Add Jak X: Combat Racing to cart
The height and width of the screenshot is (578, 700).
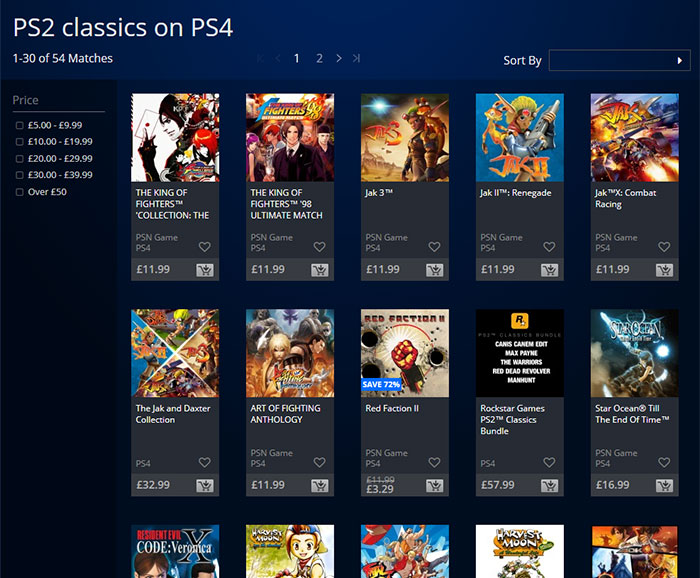point(664,270)
